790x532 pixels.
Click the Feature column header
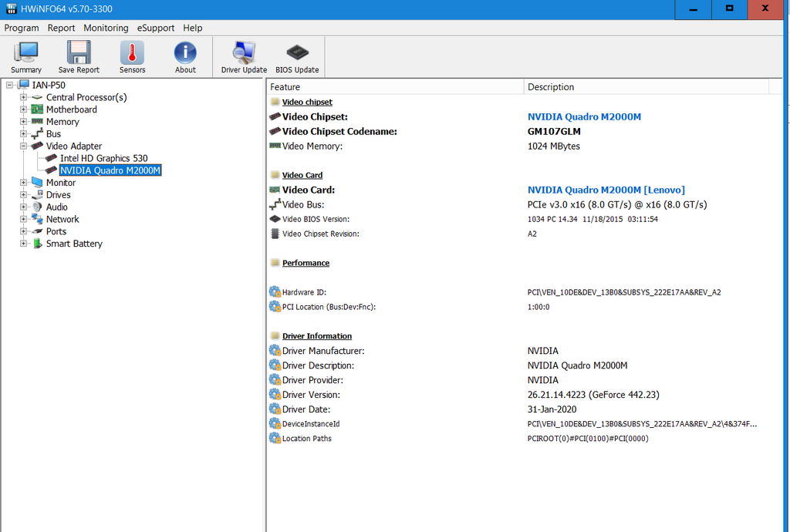(395, 86)
